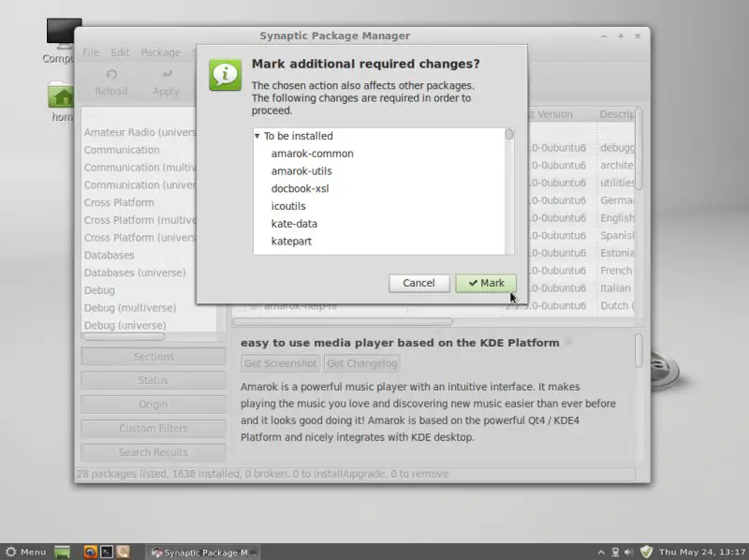This screenshot has height=560, width=749.
Task: Click the Sections filter button
Action: [x=154, y=357]
